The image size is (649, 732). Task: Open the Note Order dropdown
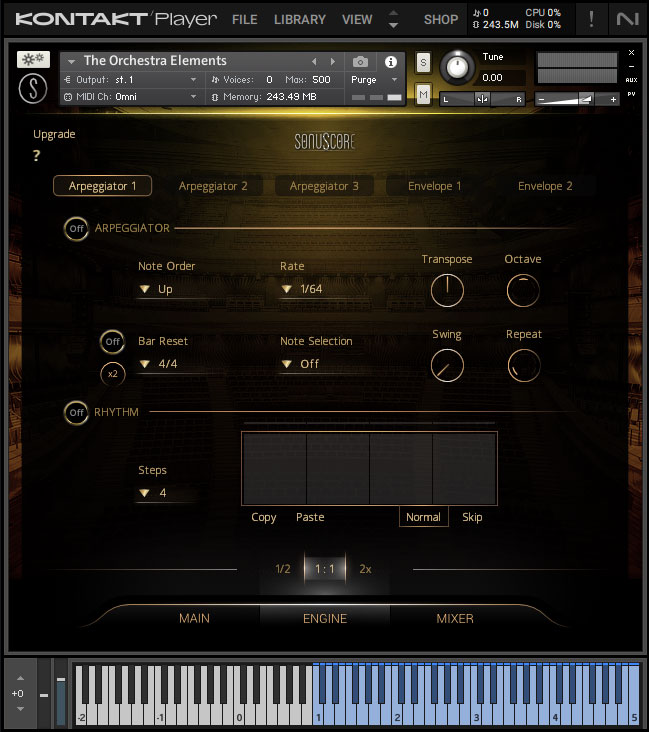(173, 289)
